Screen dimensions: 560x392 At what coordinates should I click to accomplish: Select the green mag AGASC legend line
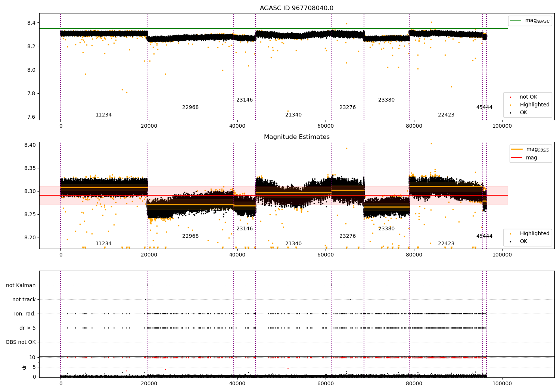pos(516,21)
